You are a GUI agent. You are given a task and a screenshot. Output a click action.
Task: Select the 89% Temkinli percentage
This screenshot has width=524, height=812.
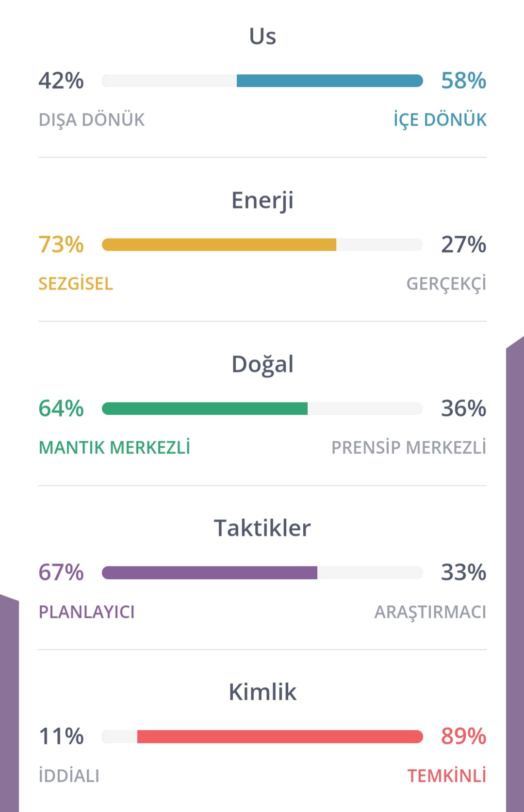(463, 736)
